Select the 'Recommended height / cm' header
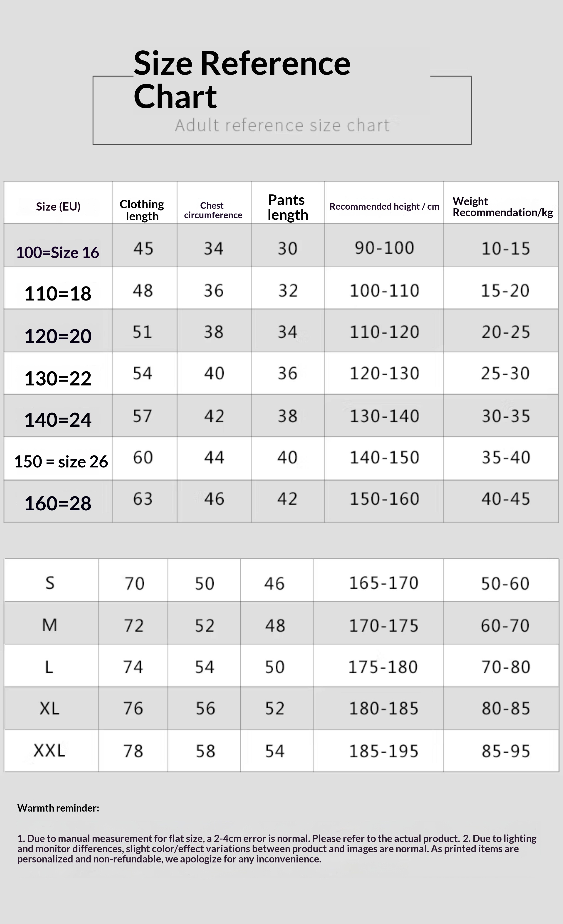Image resolution: width=563 pixels, height=924 pixels. pyautogui.click(x=384, y=206)
